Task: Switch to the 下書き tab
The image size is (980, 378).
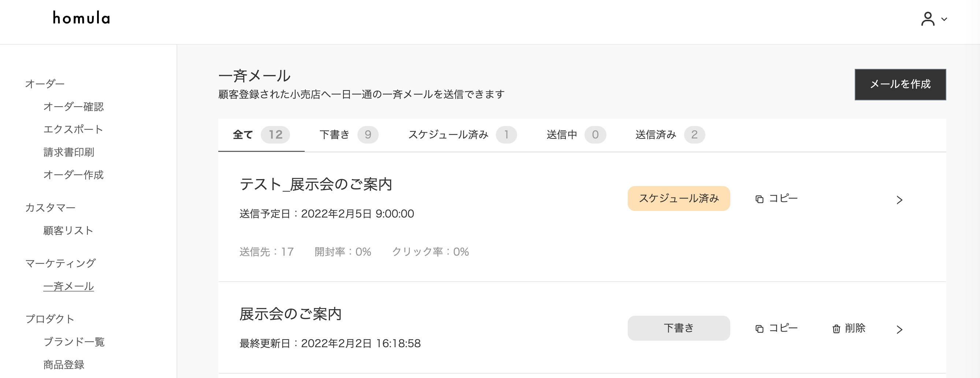Action: [x=349, y=135]
